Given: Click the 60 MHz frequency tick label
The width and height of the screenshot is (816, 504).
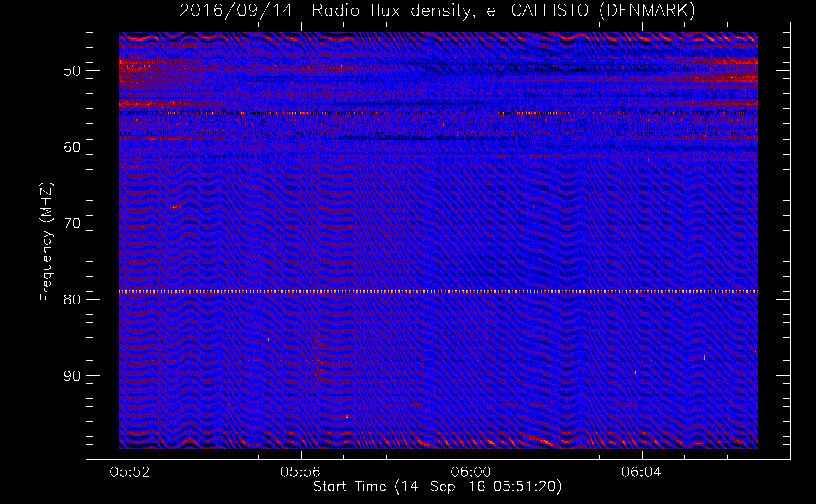Looking at the screenshot, I should pos(72,147).
